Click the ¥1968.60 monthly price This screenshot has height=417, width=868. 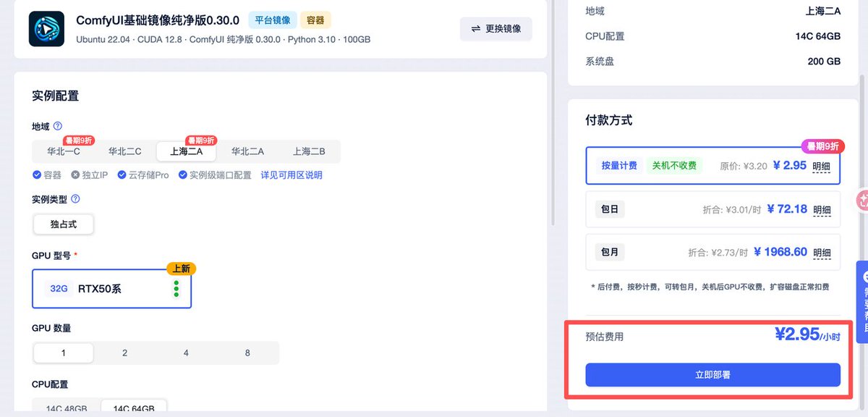point(780,252)
